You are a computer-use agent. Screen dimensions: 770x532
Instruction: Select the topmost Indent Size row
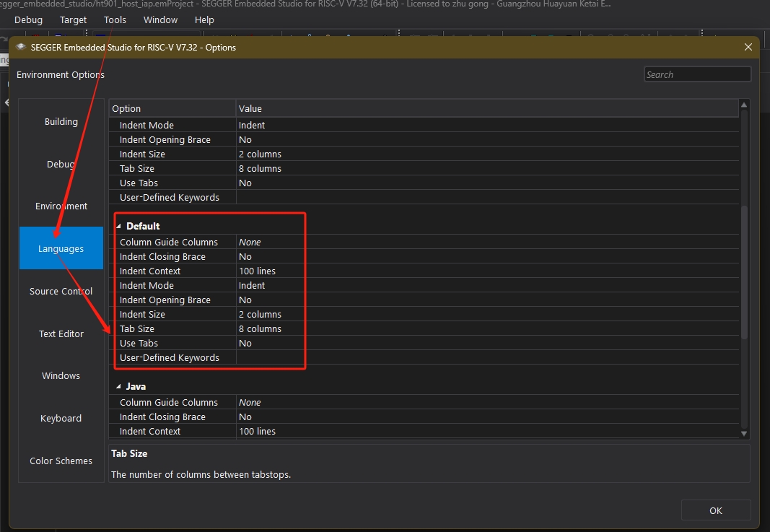click(424, 154)
